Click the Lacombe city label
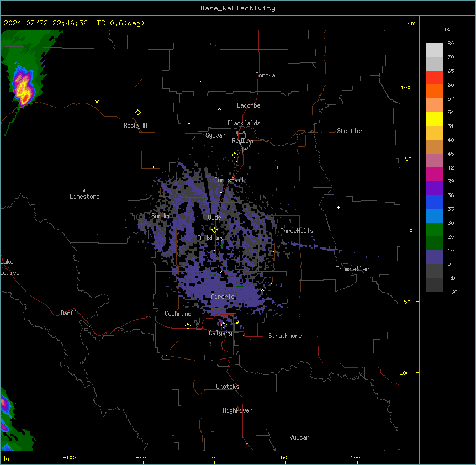This screenshot has height=465, width=476. (248, 105)
